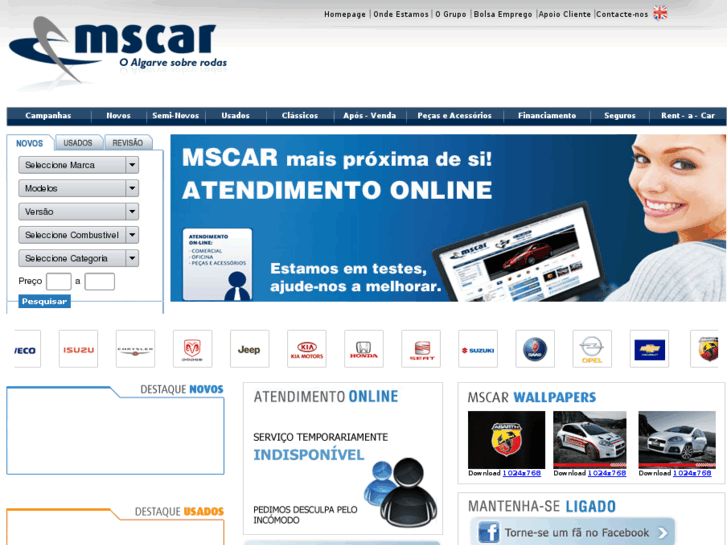Viewport: 727px width, 545px height.
Task: Select the Dodge brand logo
Action: pos(192,349)
